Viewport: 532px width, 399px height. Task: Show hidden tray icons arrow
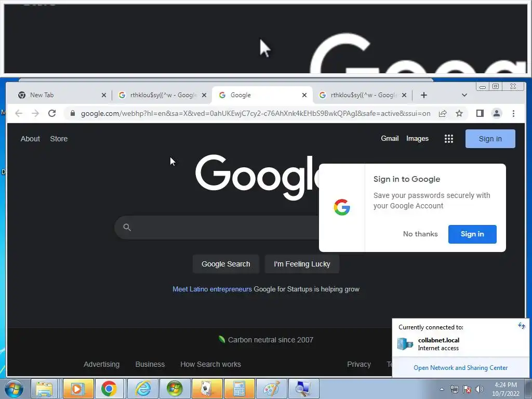coord(442,389)
